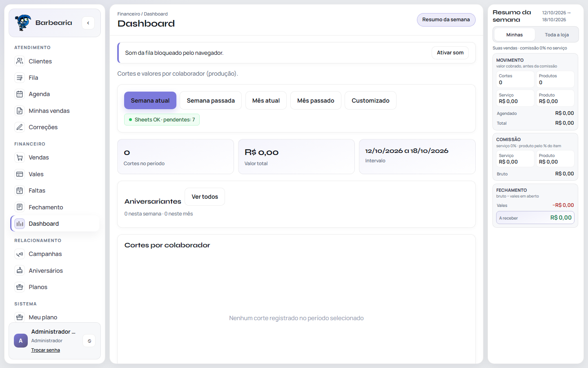Image resolution: width=588 pixels, height=368 pixels.
Task: Click the Cortes no período card
Action: tap(176, 157)
